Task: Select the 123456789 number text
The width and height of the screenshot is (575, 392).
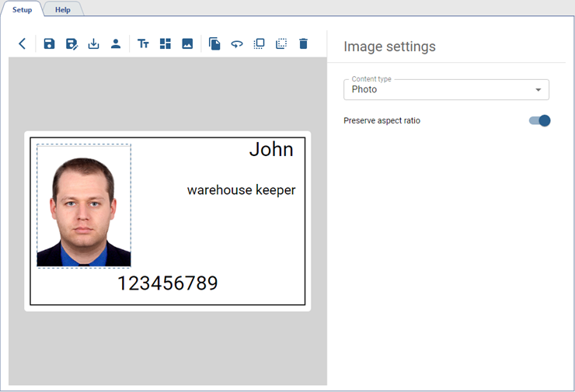Action: click(x=167, y=283)
